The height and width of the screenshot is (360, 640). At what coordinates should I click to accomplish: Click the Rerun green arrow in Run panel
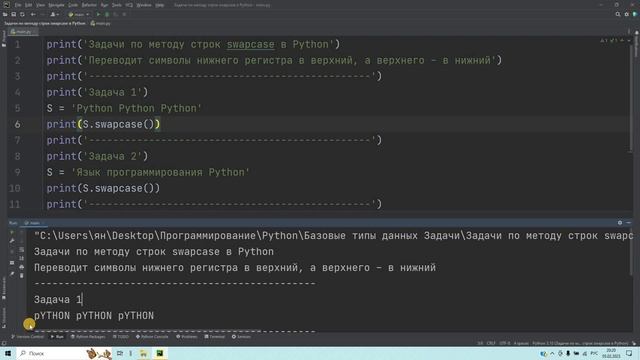pyautogui.click(x=12, y=232)
